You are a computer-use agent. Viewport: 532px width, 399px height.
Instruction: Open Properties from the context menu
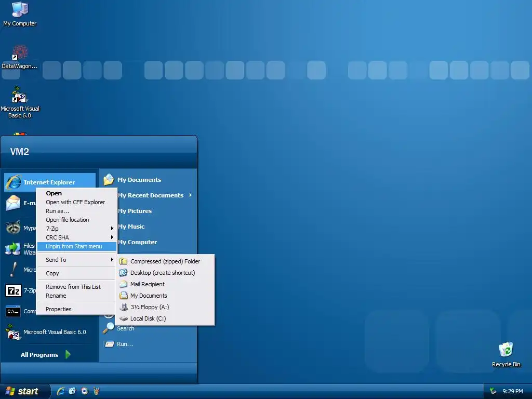click(x=77, y=310)
